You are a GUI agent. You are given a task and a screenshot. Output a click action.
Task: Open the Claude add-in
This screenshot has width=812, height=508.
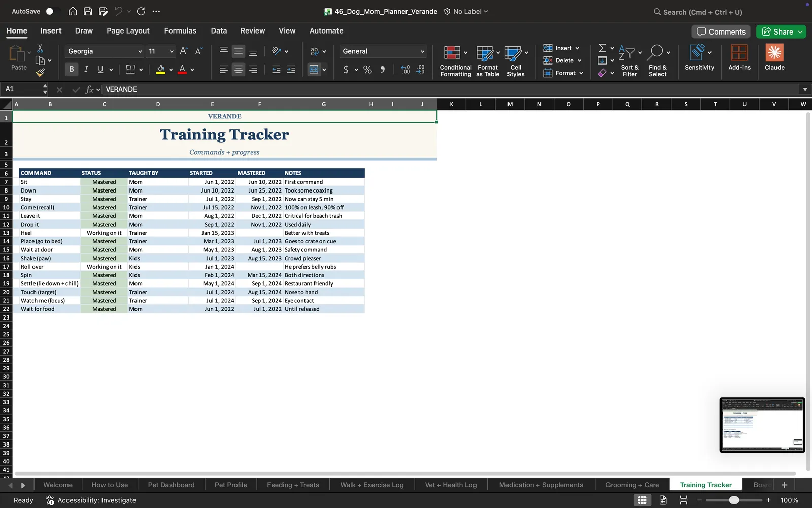[774, 57]
